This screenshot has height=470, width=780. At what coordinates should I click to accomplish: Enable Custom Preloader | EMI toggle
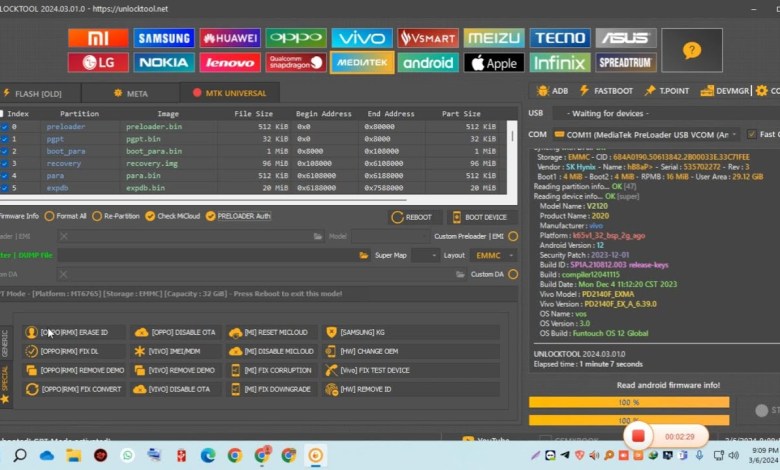tap(513, 236)
